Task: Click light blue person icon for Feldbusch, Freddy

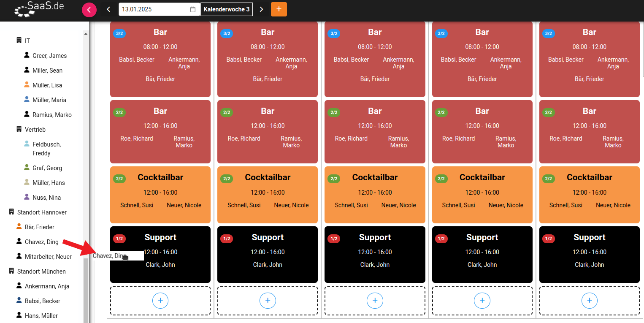Action: click(x=27, y=144)
